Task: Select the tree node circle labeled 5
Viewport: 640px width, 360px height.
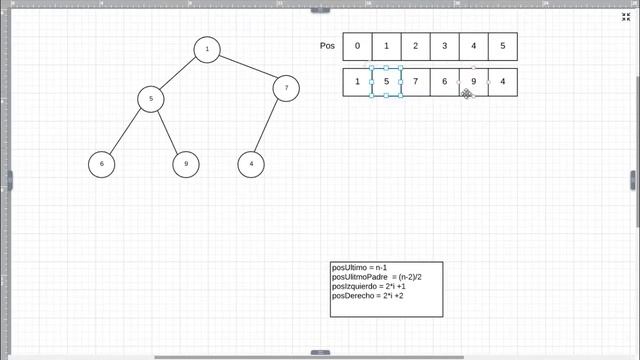Action: [x=151, y=99]
